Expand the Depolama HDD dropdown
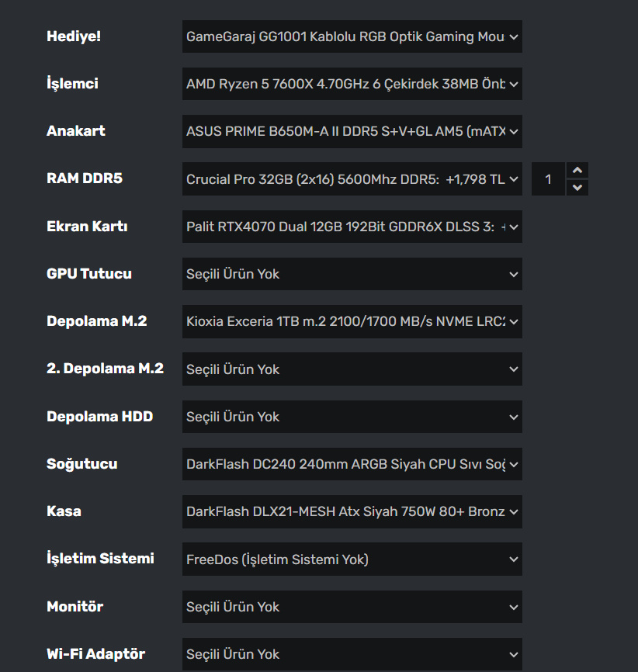 click(x=352, y=417)
